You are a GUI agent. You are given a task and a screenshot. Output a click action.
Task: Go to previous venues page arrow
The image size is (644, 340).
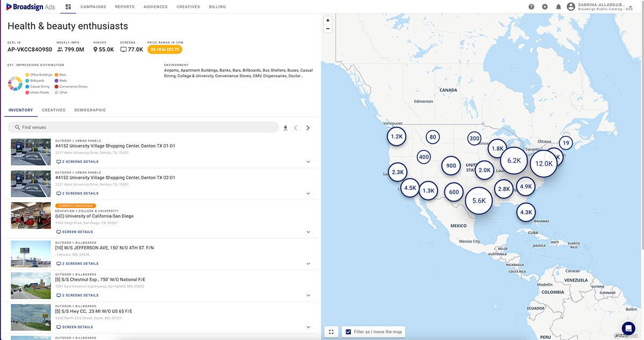(x=296, y=128)
